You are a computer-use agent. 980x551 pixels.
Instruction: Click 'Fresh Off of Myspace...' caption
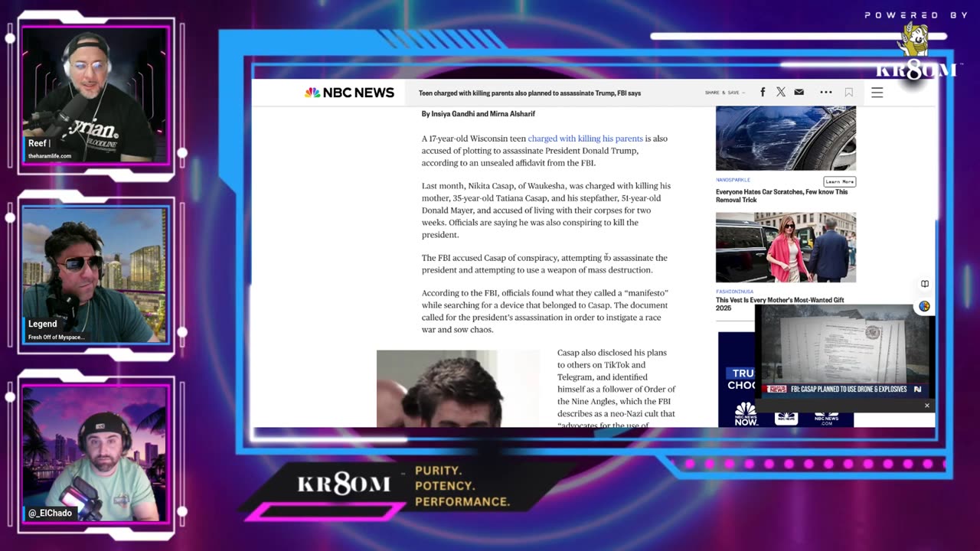tap(56, 337)
